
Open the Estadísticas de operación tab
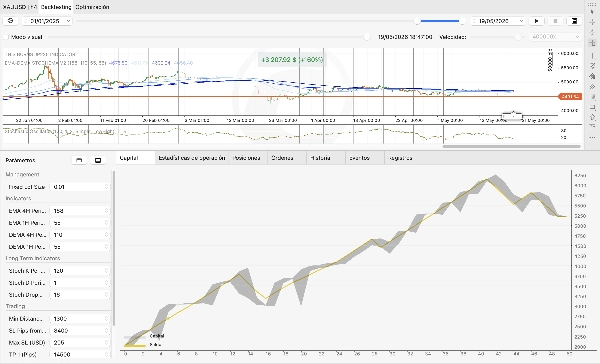pos(192,158)
